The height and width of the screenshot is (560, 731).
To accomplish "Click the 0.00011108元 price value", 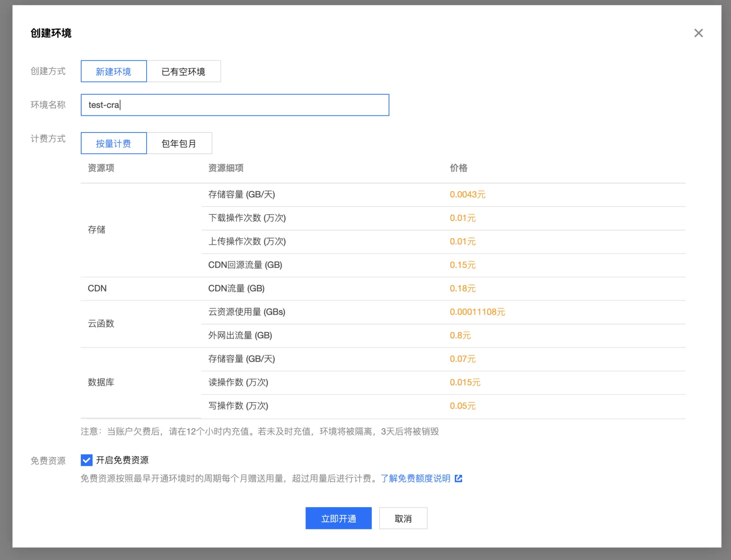I will (477, 312).
